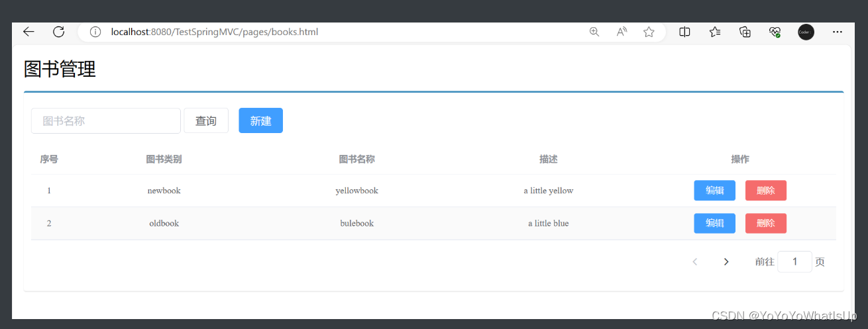The image size is (868, 329).
Task: Click row number 2 cell
Action: [49, 223]
